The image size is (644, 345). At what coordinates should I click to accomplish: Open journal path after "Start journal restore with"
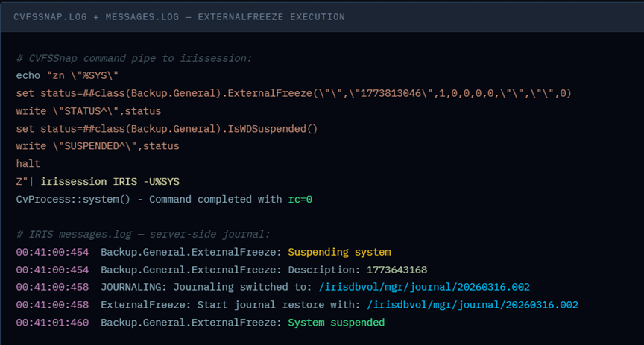click(472, 305)
